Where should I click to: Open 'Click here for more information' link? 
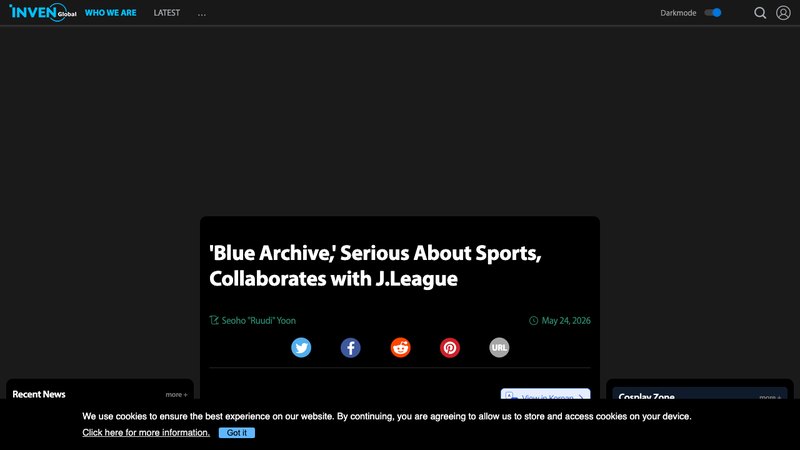[146, 433]
